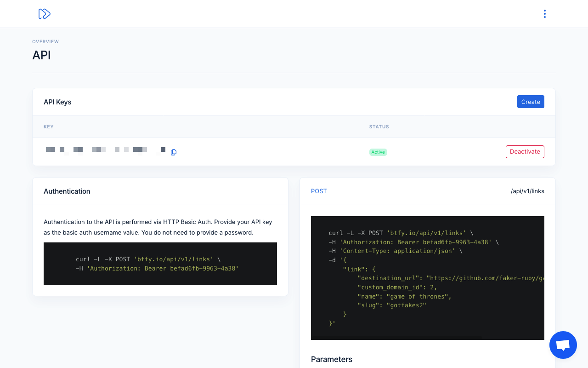Click the blurred API key value

106,151
